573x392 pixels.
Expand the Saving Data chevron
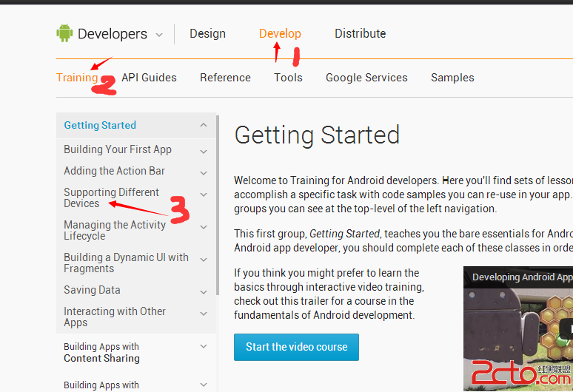point(204,292)
